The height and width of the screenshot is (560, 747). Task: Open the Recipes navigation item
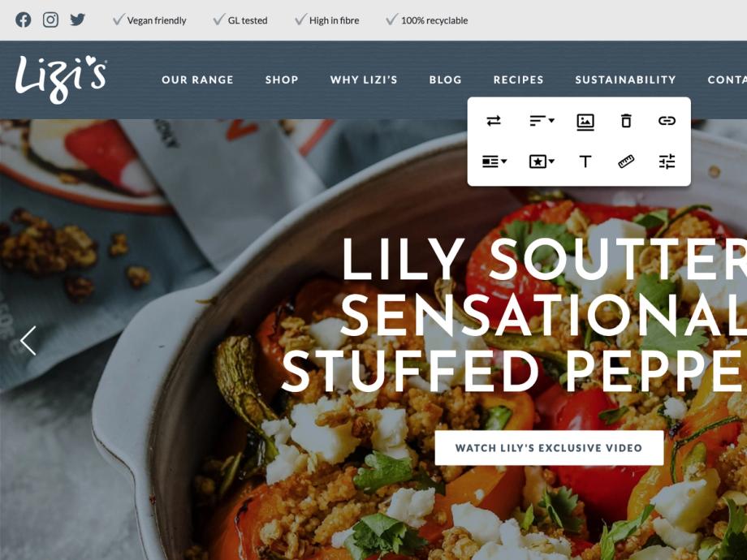[x=518, y=80]
